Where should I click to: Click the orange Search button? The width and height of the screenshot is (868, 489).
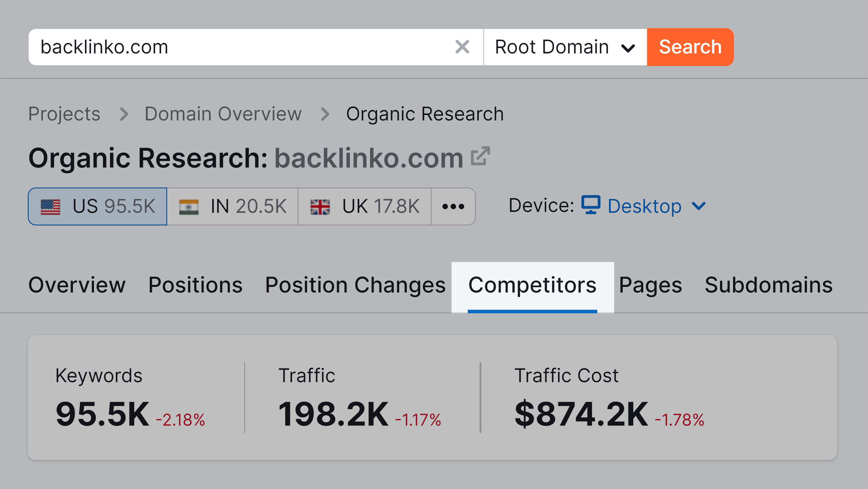690,47
